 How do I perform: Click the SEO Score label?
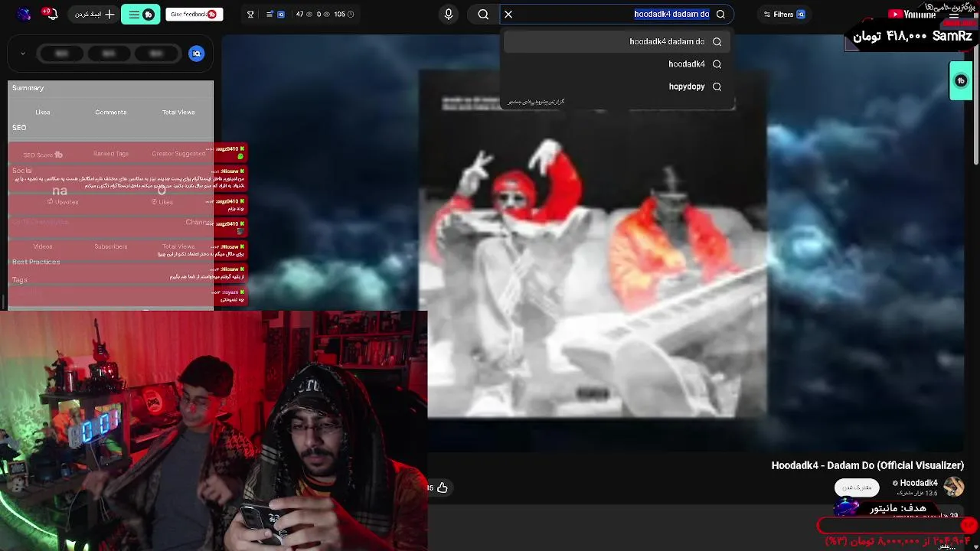click(x=43, y=155)
